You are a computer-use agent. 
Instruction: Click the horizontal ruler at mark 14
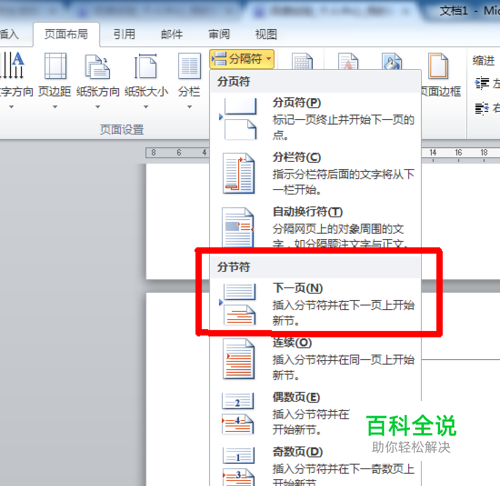433,153
